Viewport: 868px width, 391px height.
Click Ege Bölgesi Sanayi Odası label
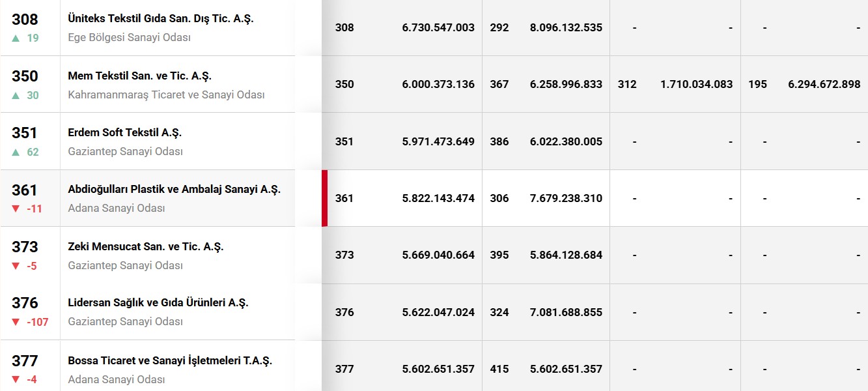(129, 38)
